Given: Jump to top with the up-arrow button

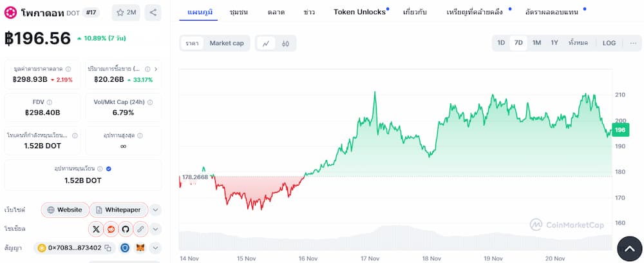Looking at the screenshot, I should click(x=630, y=249).
